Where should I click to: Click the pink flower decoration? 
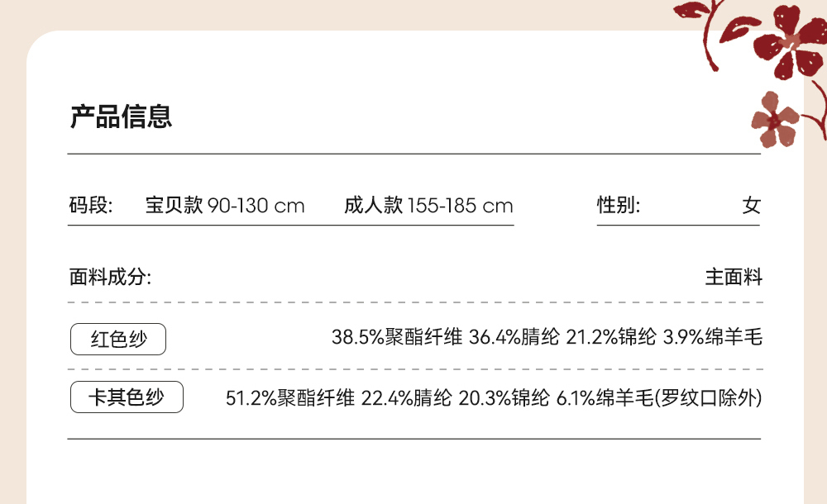click(775, 120)
